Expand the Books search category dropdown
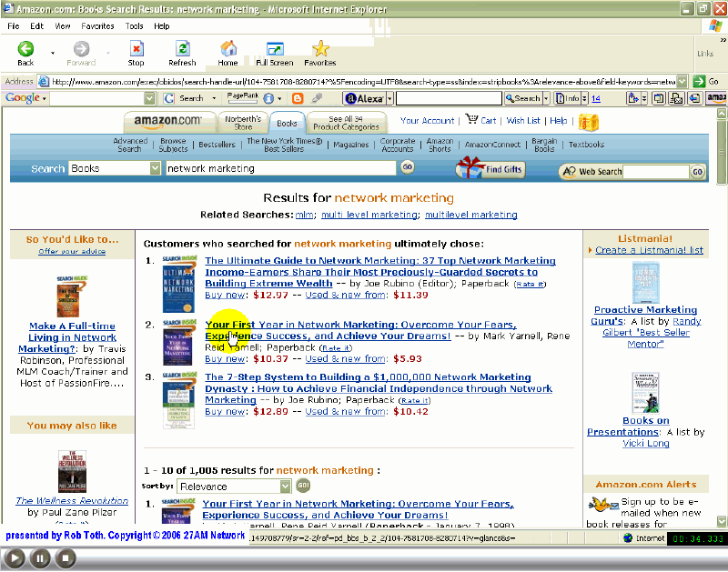This screenshot has height=572, width=728. (x=156, y=168)
